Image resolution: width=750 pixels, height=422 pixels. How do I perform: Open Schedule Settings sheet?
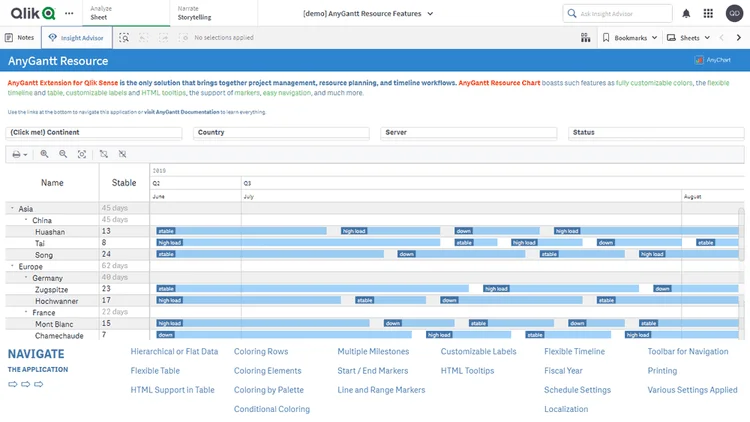(x=577, y=390)
